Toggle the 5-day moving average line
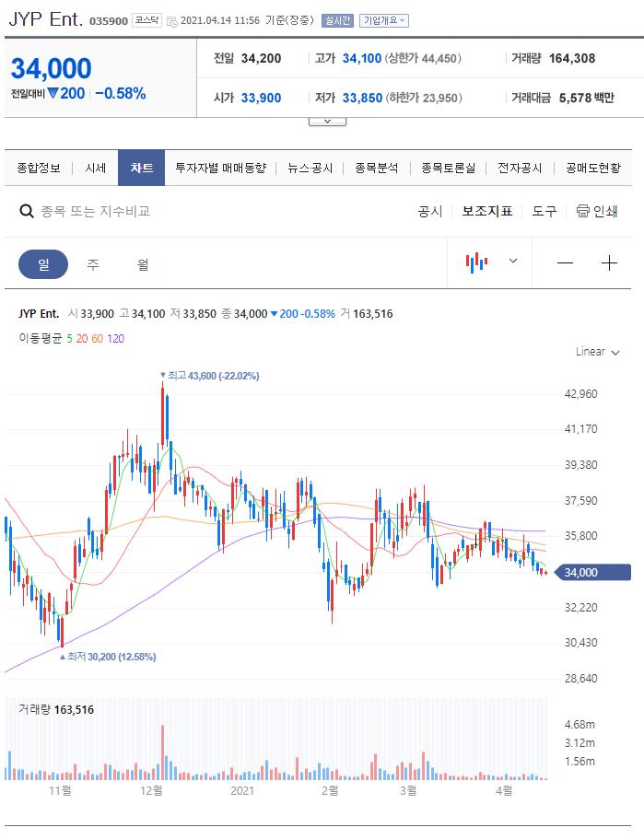Viewport: 644px width, 839px height. [x=69, y=339]
